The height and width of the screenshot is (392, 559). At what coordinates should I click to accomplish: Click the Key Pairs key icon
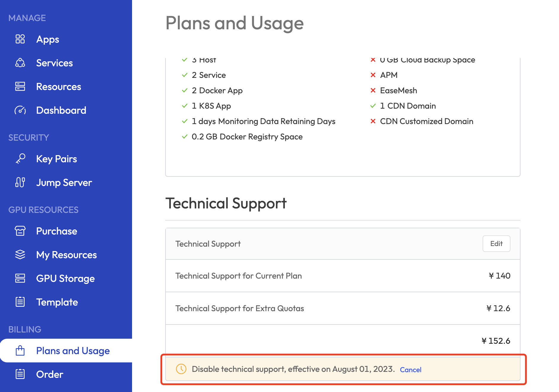[20, 159]
